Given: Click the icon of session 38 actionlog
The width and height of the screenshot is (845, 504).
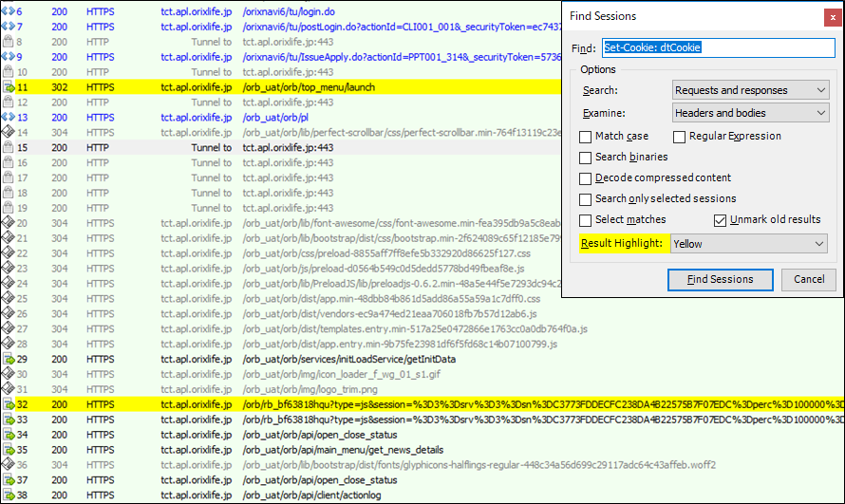Looking at the screenshot, I should [x=9, y=495].
